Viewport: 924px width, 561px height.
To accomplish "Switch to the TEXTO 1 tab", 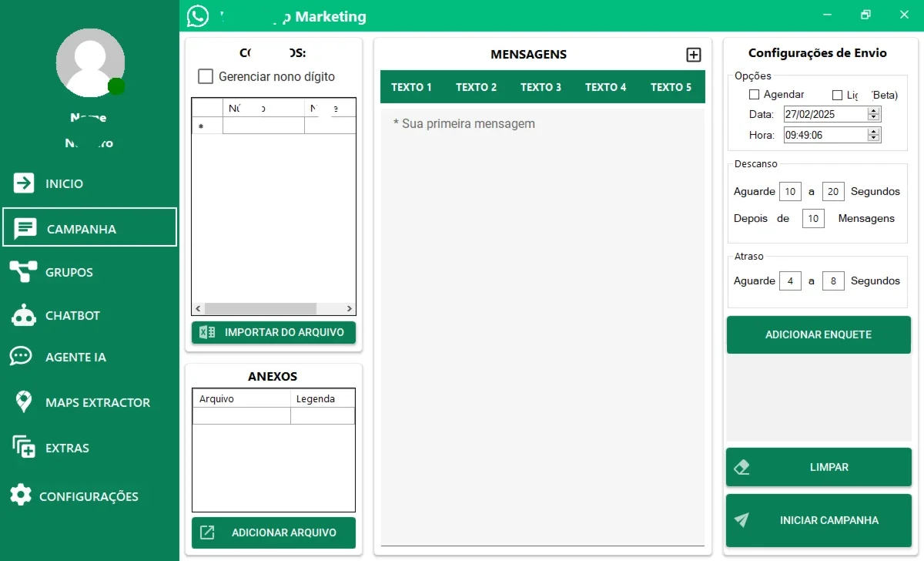I will pos(411,87).
